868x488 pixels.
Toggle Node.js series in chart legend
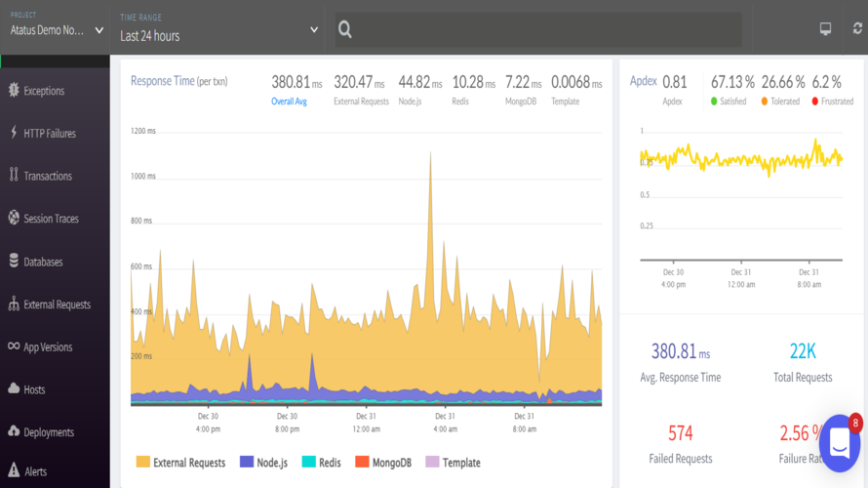point(263,463)
